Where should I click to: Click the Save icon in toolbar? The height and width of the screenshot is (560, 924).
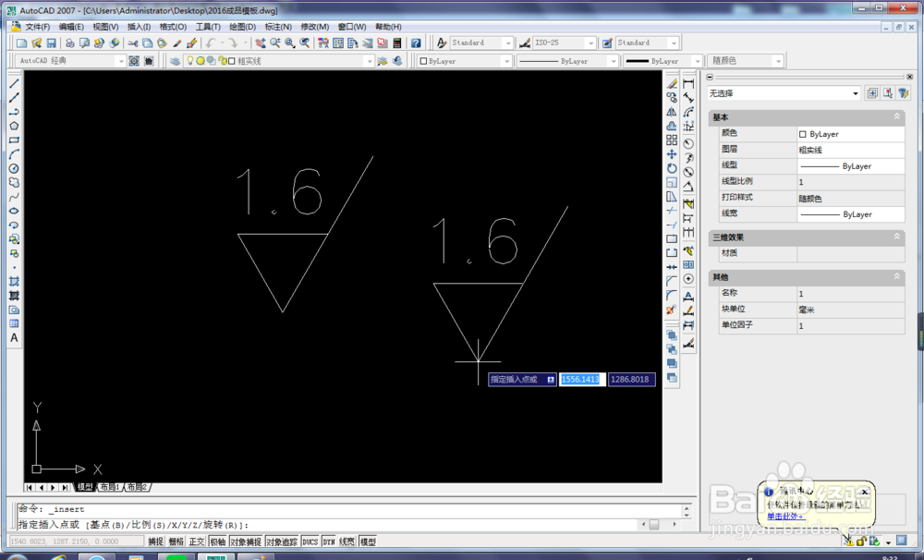(x=51, y=43)
